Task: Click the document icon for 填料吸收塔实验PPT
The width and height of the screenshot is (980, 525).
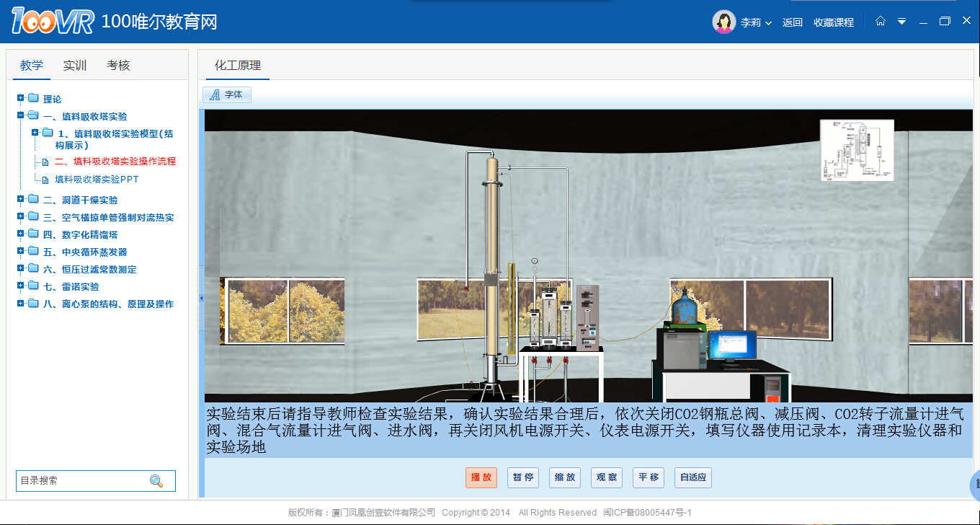Action: (x=45, y=180)
